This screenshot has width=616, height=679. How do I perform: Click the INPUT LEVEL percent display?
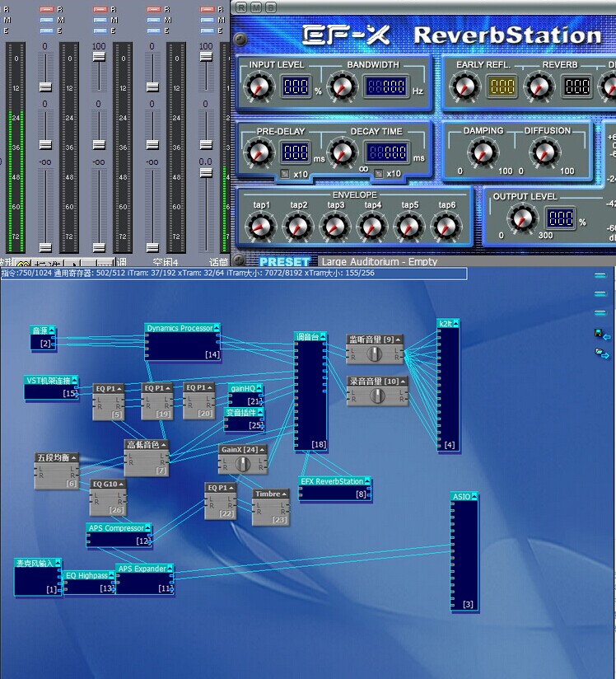point(296,87)
